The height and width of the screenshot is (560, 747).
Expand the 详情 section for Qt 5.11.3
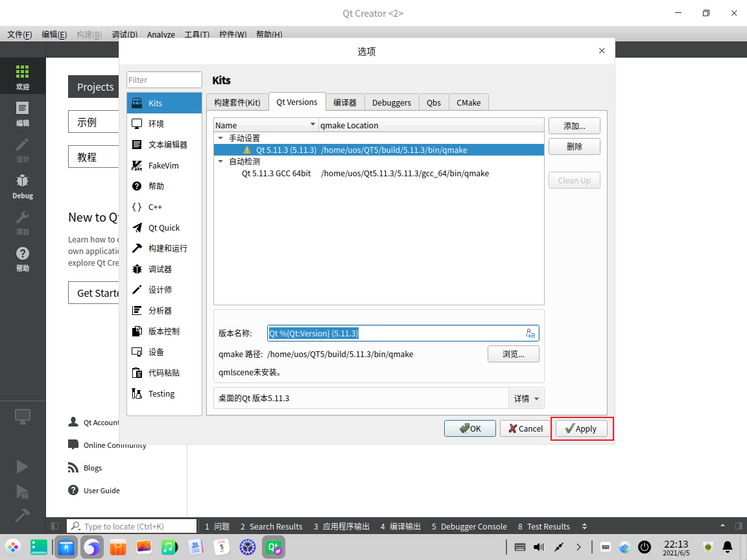point(527,397)
